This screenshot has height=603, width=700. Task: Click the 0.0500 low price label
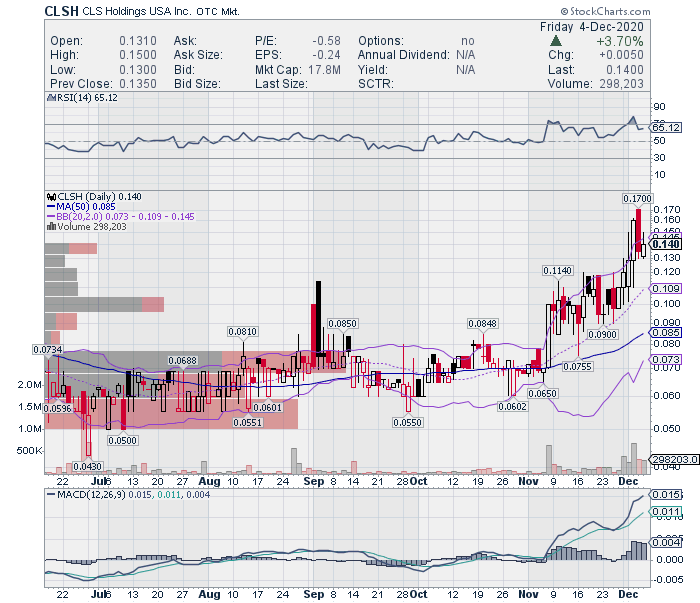point(122,441)
